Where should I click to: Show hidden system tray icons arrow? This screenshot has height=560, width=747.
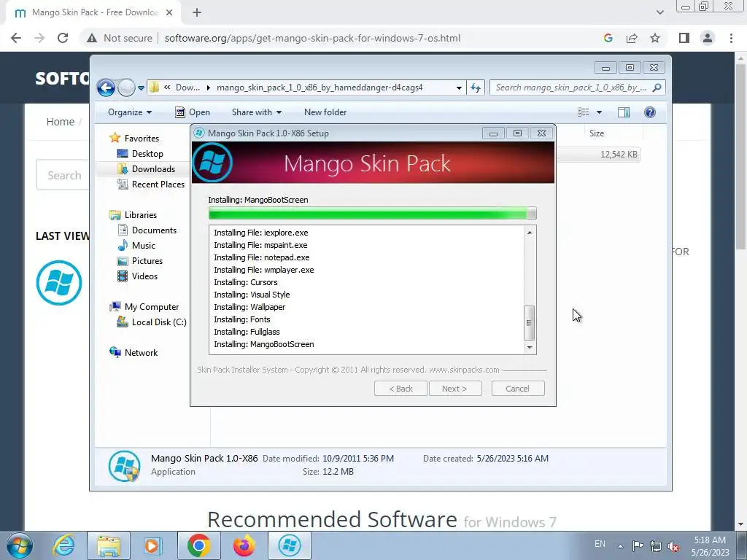pos(620,546)
